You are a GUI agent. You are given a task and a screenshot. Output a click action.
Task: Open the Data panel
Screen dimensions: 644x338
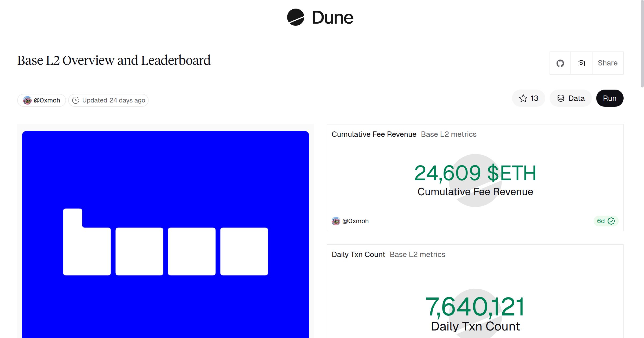pos(571,98)
